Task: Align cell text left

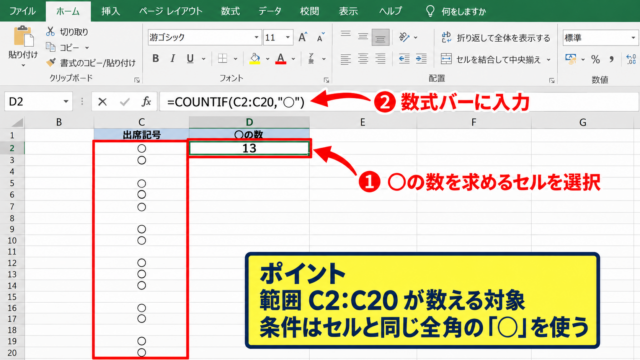Action: (x=346, y=59)
